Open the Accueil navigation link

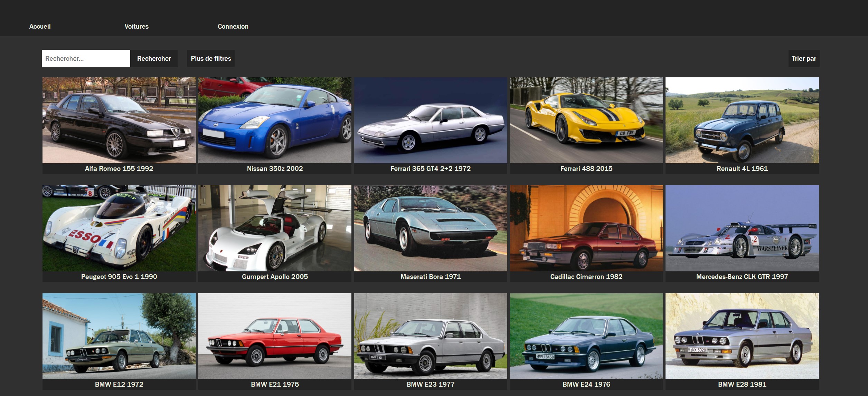point(40,27)
